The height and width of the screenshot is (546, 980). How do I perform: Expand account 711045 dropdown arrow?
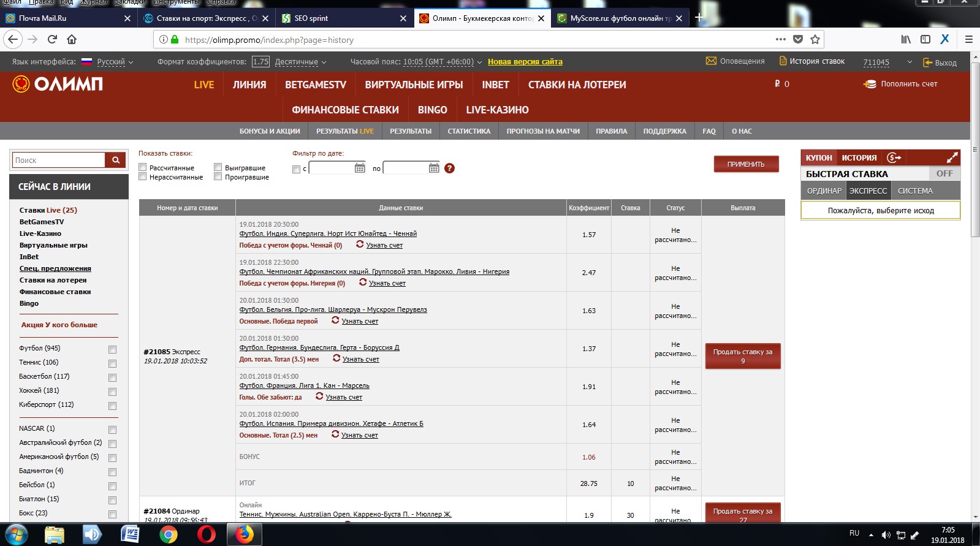[910, 62]
